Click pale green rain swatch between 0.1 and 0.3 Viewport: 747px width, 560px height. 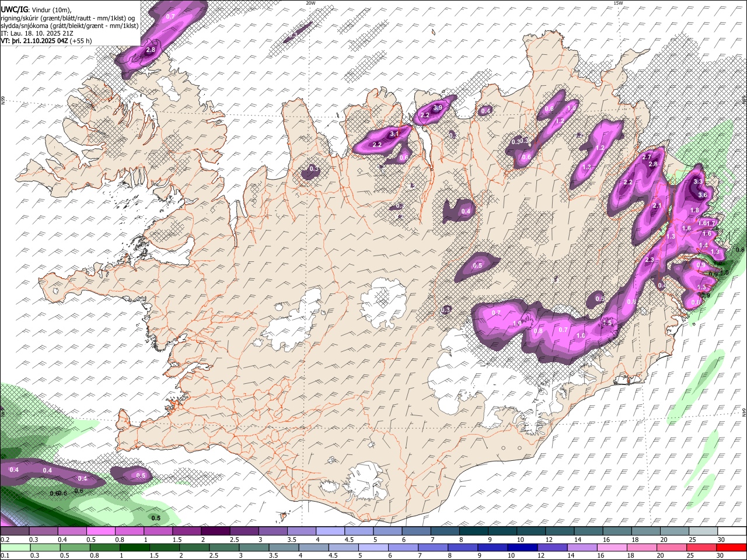click(15, 547)
